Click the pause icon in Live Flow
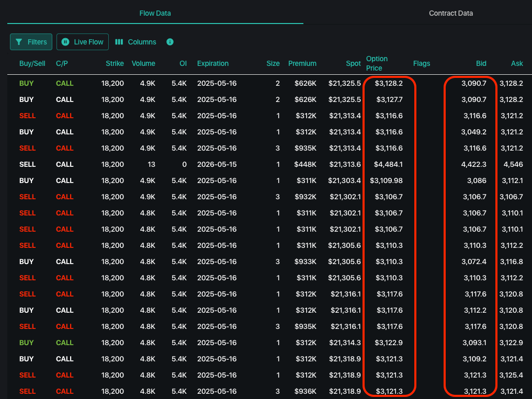532x399 pixels. 65,42
